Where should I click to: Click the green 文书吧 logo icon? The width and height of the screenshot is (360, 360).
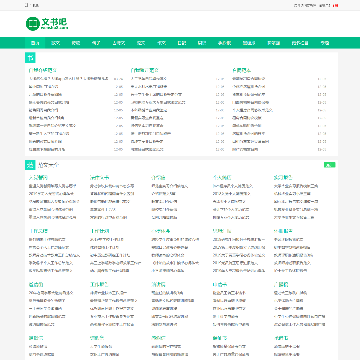33,24
